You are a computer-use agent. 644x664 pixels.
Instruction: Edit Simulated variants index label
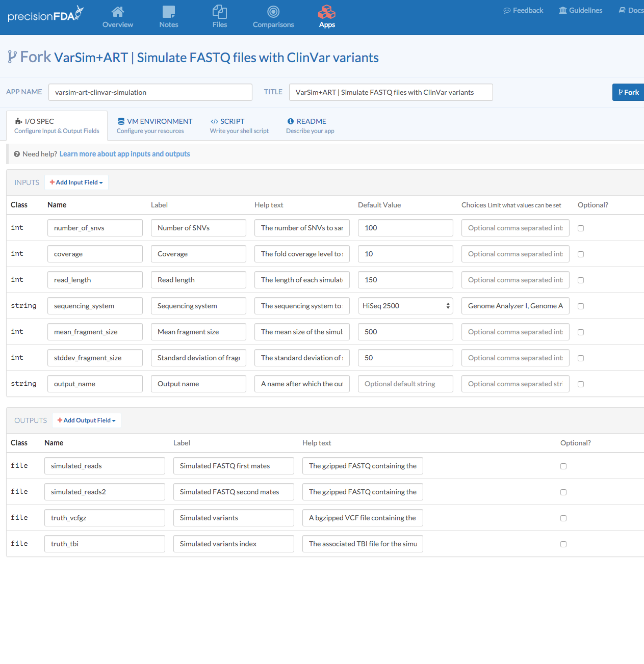pyautogui.click(x=234, y=544)
